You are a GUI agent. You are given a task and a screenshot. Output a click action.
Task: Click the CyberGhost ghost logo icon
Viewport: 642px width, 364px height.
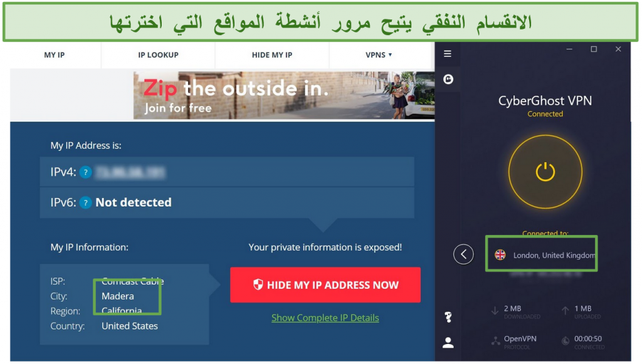click(x=448, y=79)
